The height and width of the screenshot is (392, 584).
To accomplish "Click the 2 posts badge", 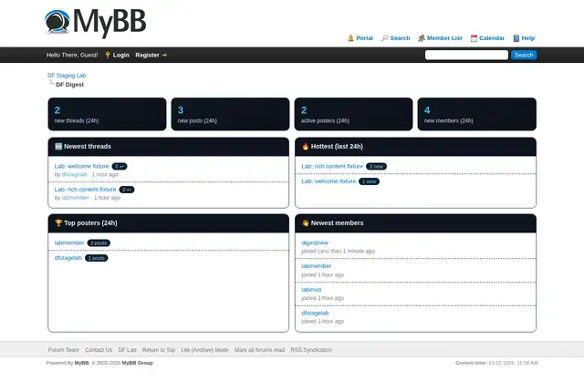I will pos(99,243).
